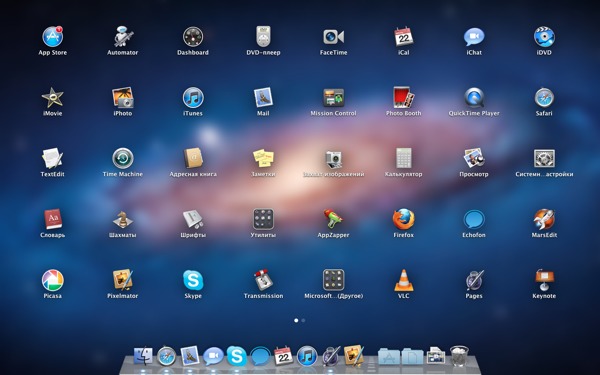This screenshot has height=375, width=600.
Task: Launch Keynote
Action: click(x=544, y=280)
